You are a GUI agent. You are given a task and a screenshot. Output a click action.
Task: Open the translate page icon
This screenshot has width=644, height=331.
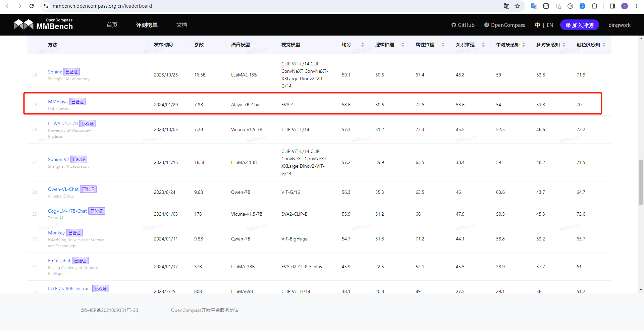tap(506, 6)
